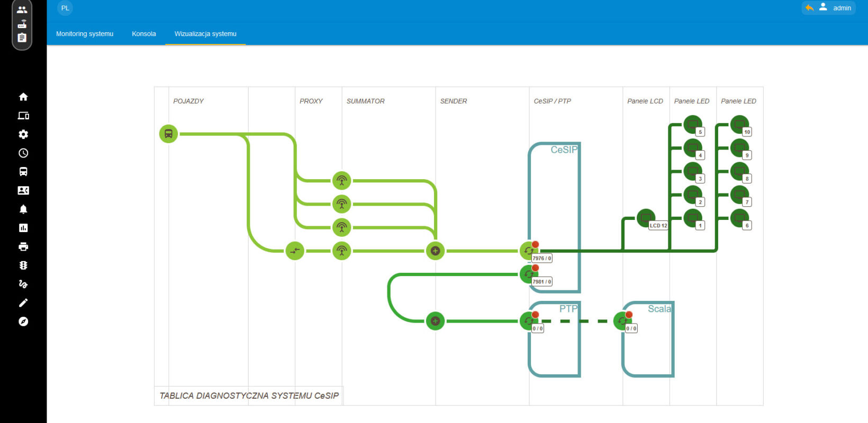This screenshot has height=423, width=868.
Task: Open the devices icon in sidebar
Action: [x=23, y=116]
